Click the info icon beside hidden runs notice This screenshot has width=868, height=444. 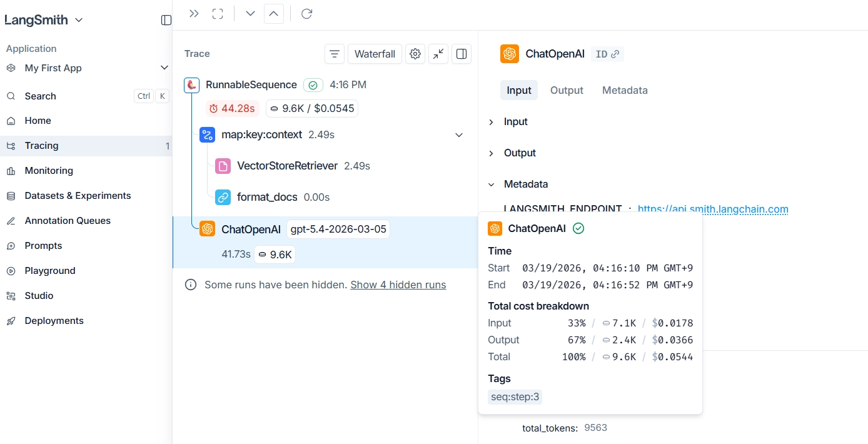click(x=191, y=285)
